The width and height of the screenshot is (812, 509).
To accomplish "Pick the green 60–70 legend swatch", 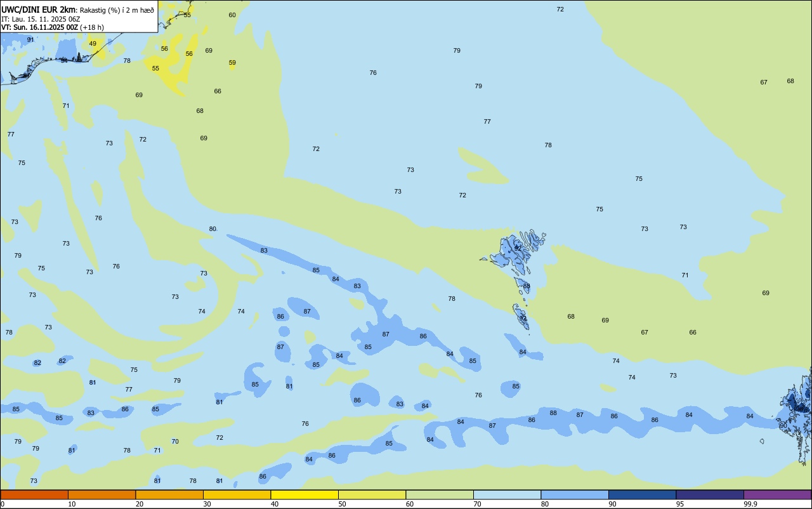I will 440,494.
